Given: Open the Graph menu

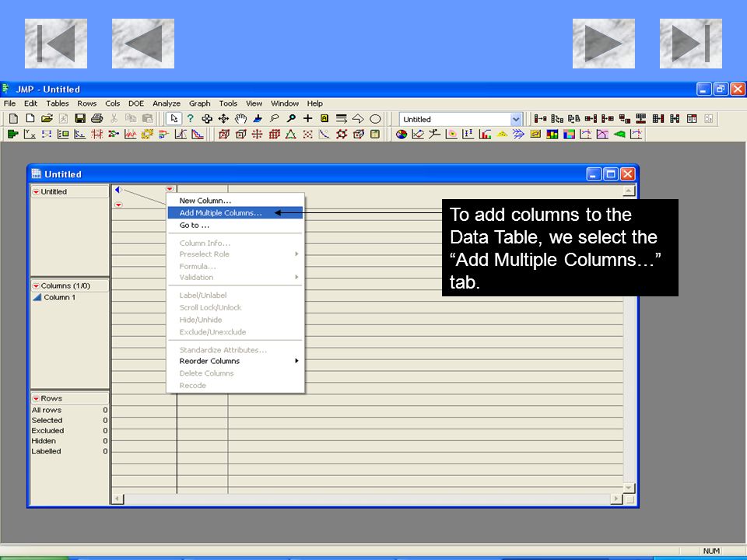Looking at the screenshot, I should click(x=200, y=103).
